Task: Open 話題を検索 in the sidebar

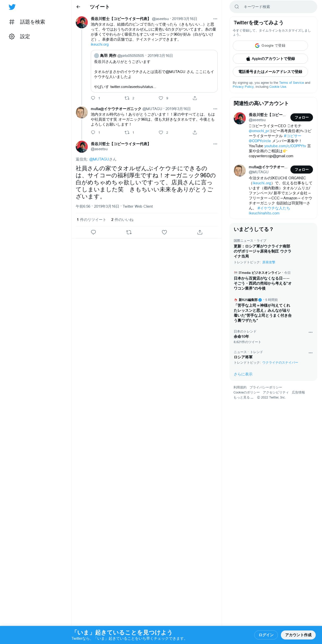Action: tap(27, 22)
